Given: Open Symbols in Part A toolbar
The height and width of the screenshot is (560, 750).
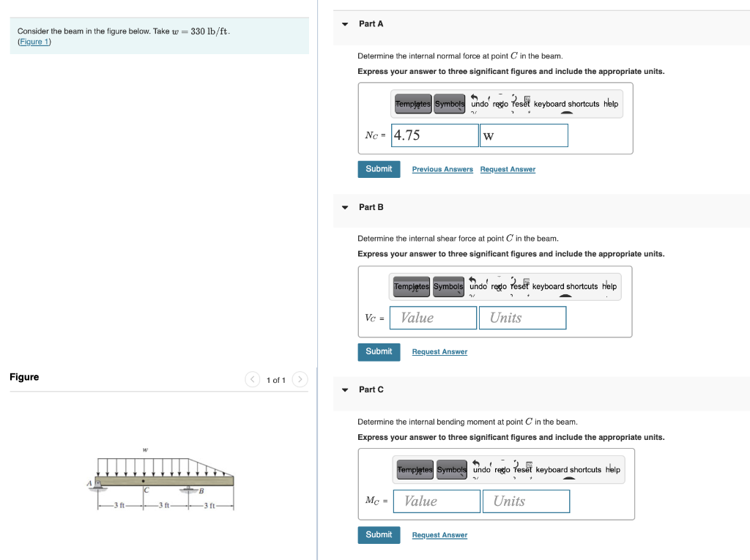Looking at the screenshot, I should pos(450,104).
